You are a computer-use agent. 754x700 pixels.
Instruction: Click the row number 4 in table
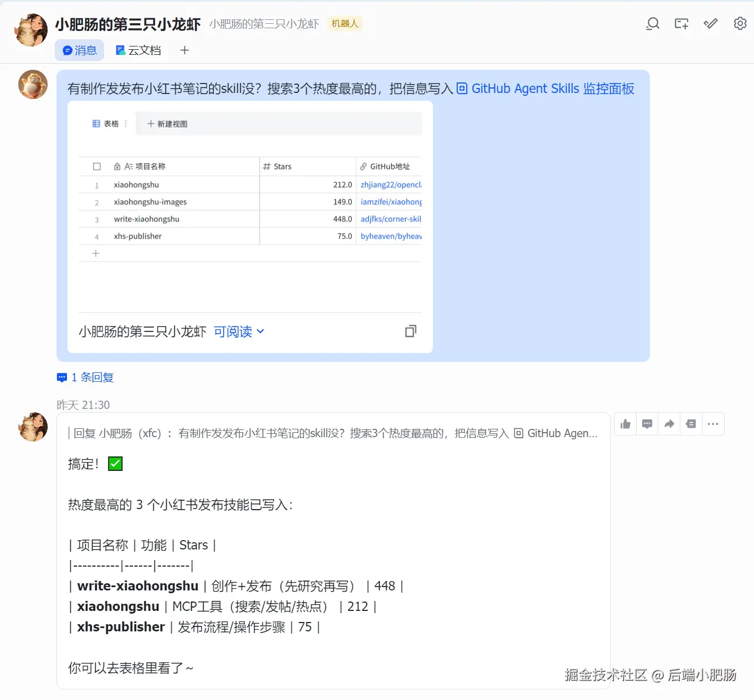[x=97, y=237]
